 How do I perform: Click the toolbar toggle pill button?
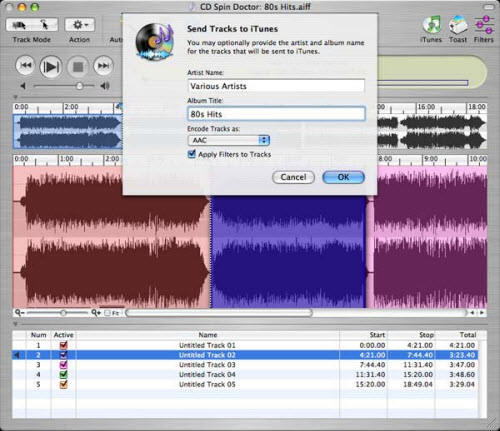[489, 7]
